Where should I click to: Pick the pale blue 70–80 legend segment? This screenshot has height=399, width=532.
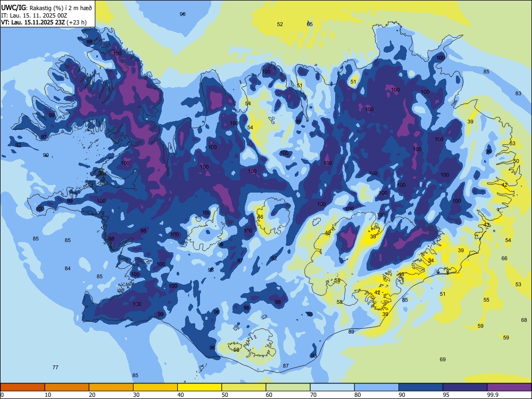pyautogui.click(x=332, y=387)
